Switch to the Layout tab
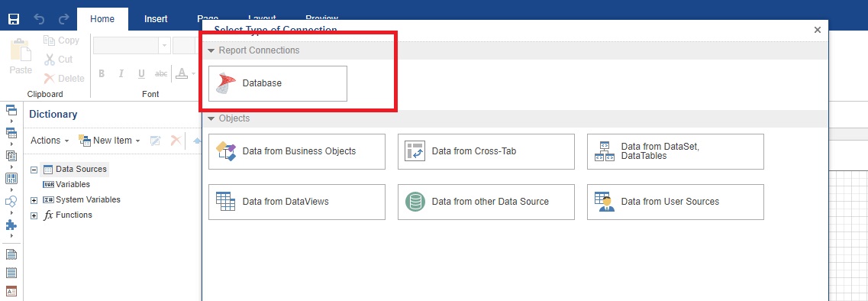The image size is (868, 301). (262, 18)
